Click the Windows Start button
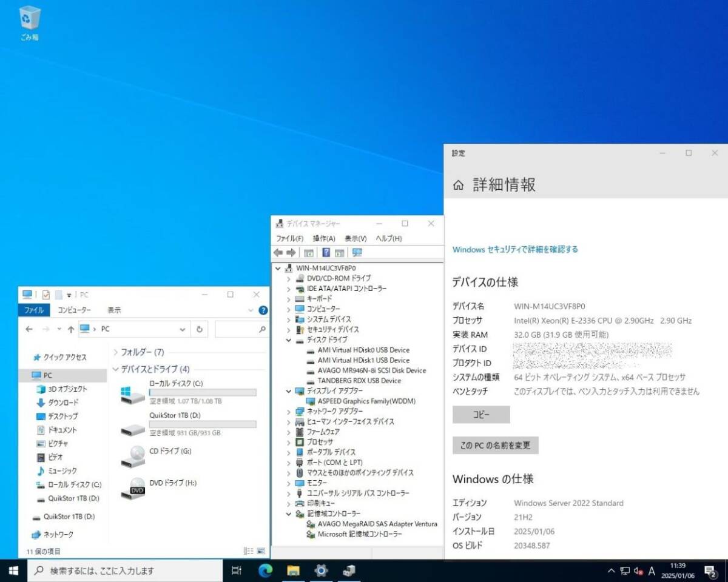The width and height of the screenshot is (728, 582). tap(13, 570)
